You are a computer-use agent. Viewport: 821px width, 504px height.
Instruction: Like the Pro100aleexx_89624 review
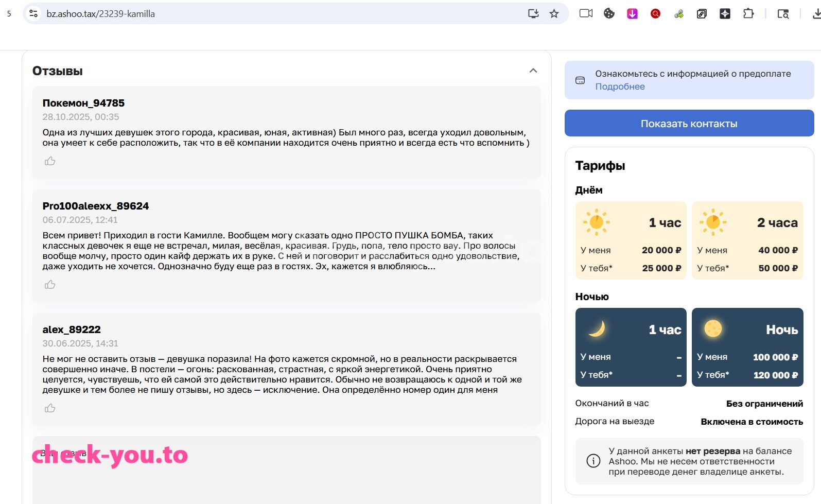click(50, 285)
